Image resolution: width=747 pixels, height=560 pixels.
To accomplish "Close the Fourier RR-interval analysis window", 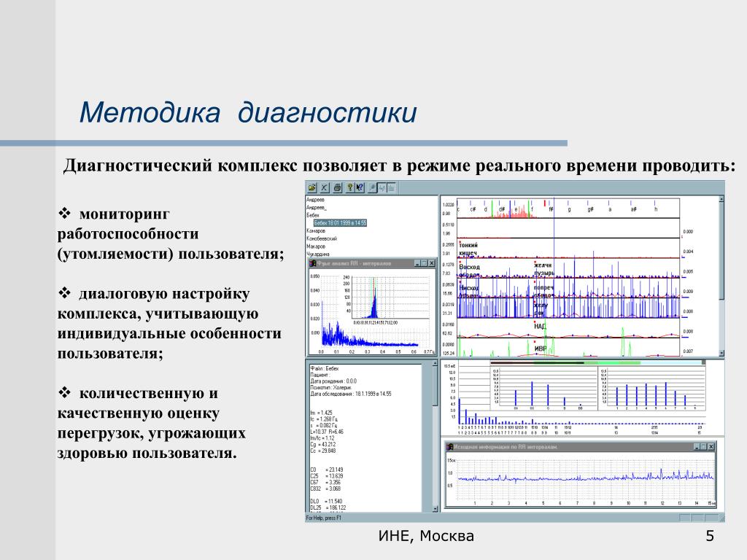I will (432, 263).
